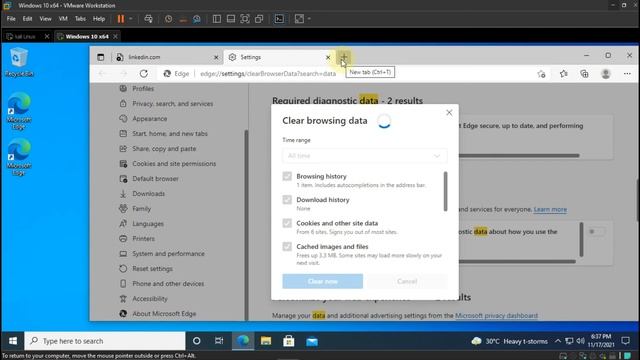Open Appearance settings
Viewport: 640px width, 360px height.
click(149, 119)
